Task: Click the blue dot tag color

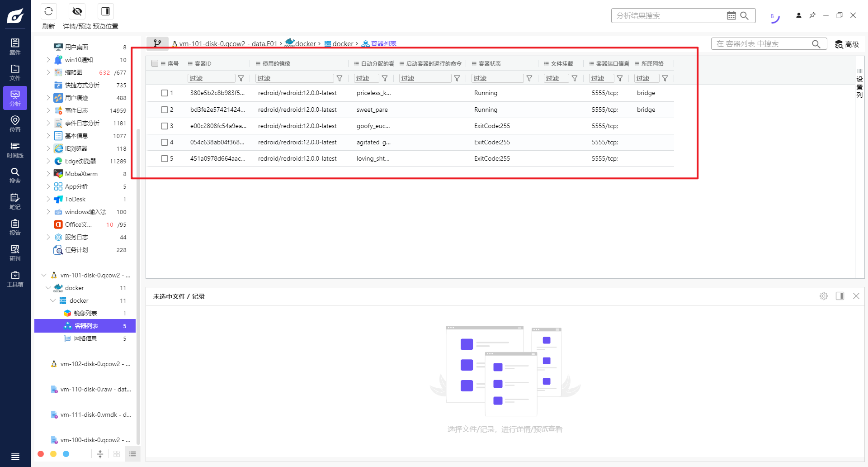Action: click(x=66, y=454)
